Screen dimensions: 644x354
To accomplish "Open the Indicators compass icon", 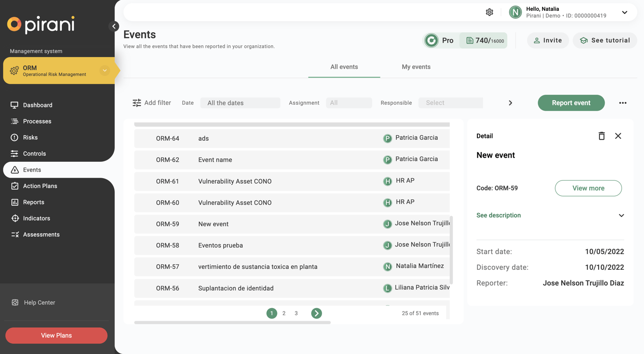I will click(15, 218).
